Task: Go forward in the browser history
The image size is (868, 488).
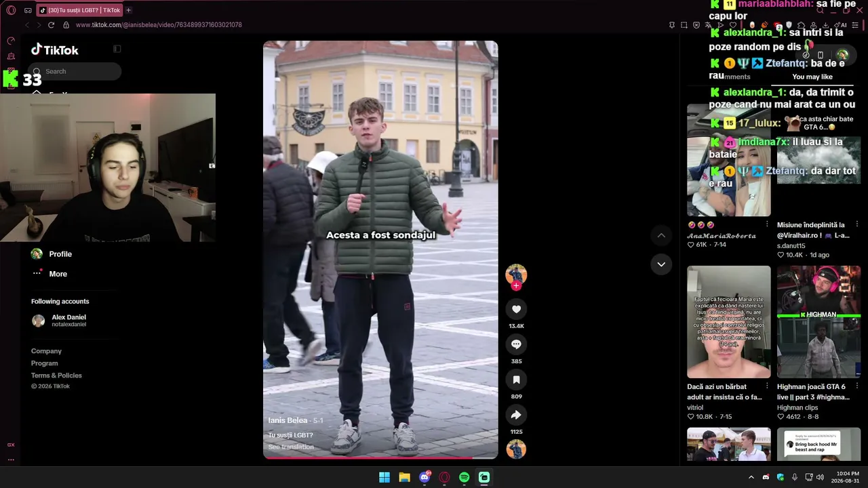Action: pyautogui.click(x=38, y=25)
